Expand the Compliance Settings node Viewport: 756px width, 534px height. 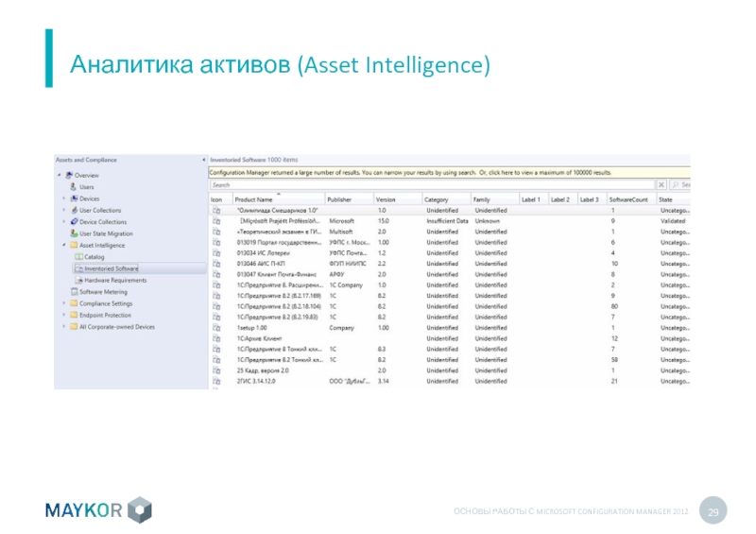click(63, 303)
